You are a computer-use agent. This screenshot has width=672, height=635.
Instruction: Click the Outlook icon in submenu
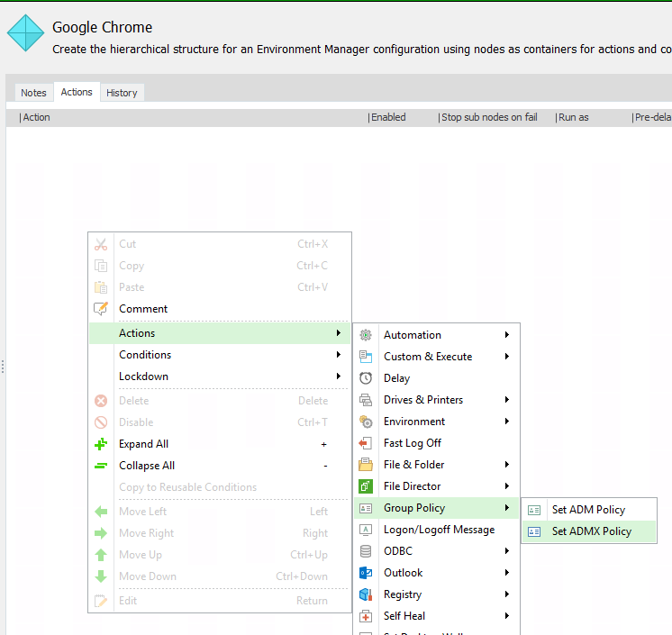(x=366, y=573)
